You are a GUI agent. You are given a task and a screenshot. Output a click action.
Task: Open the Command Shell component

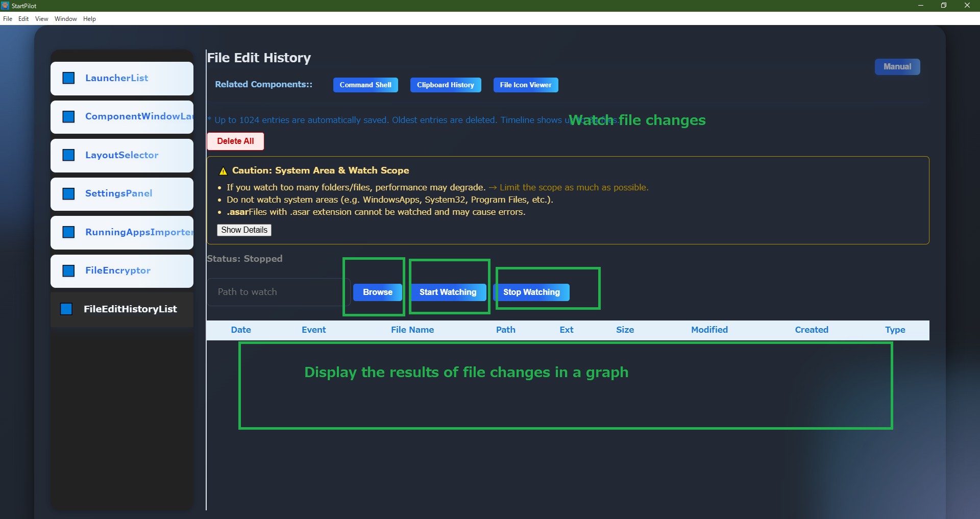coord(365,85)
